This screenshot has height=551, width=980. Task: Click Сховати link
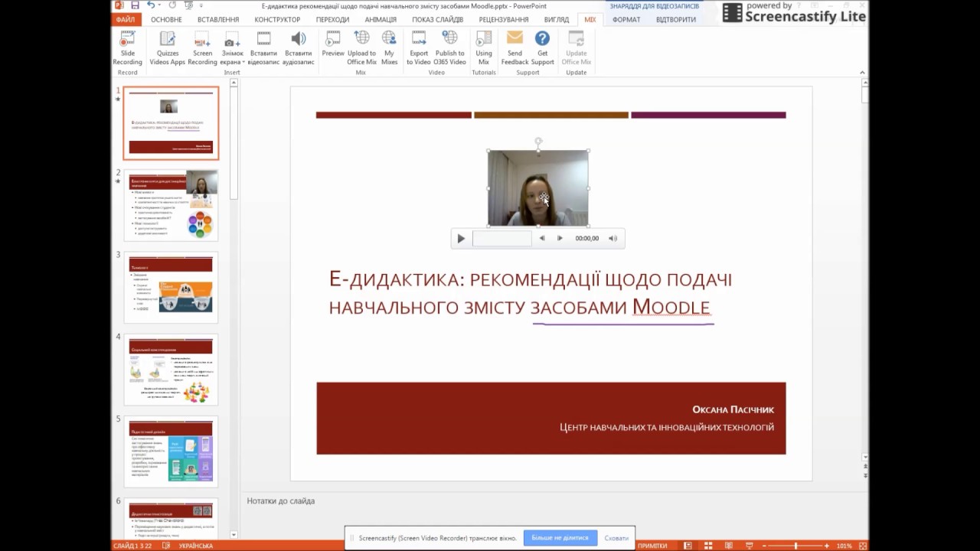point(616,538)
